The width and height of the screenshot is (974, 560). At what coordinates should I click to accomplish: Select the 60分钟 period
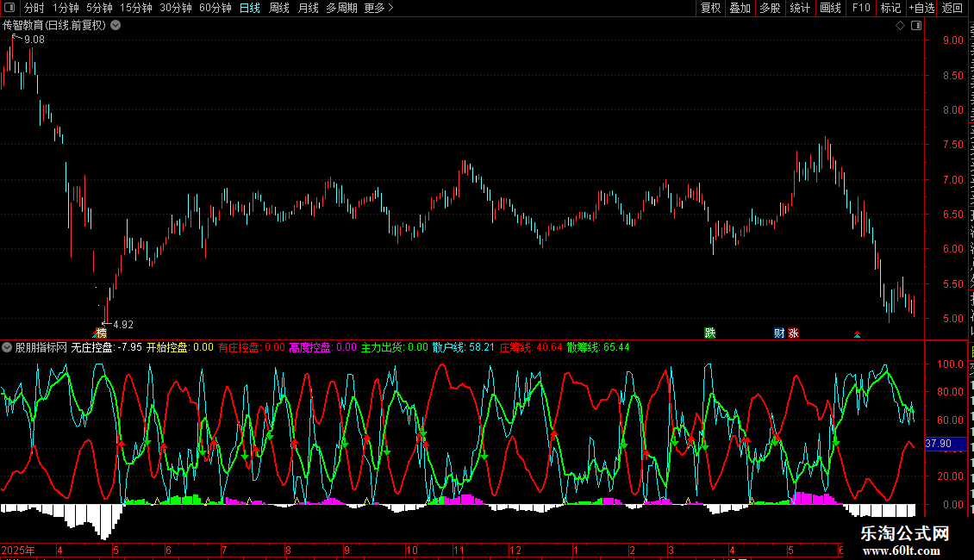tap(215, 8)
